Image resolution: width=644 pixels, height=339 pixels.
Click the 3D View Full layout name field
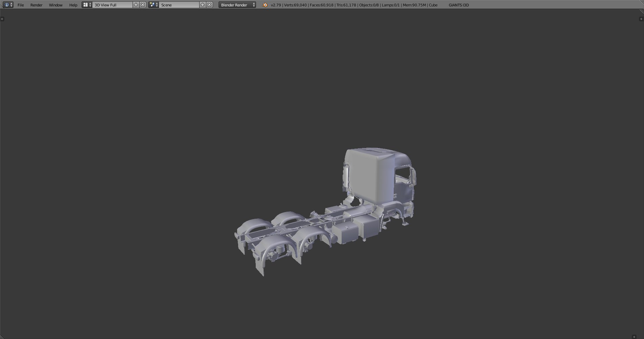(112, 5)
